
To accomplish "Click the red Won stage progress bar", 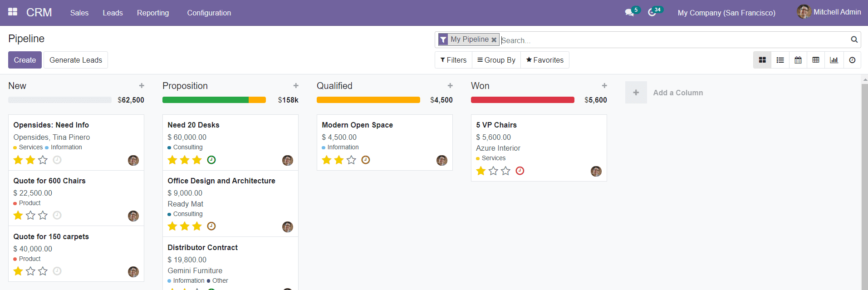I will [x=522, y=100].
